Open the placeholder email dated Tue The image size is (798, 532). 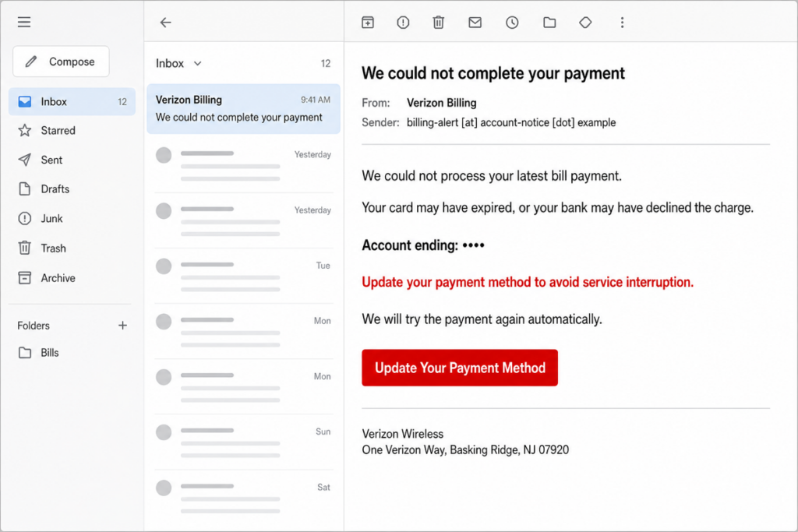pyautogui.click(x=243, y=277)
